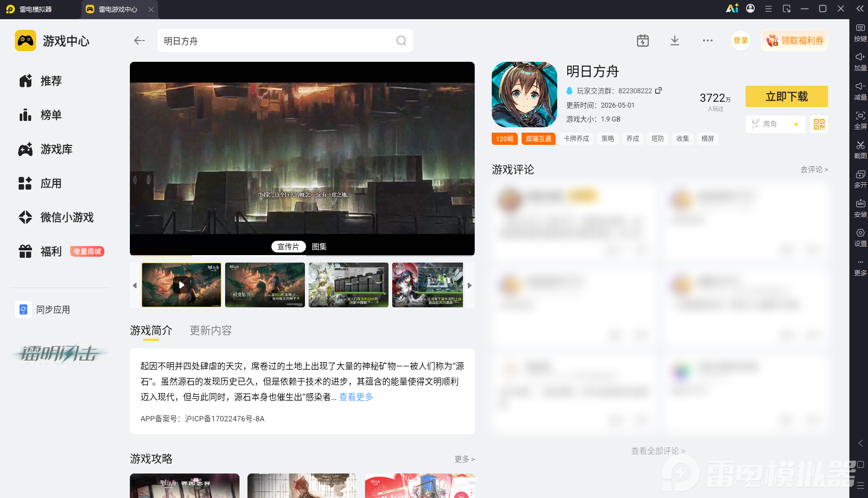Viewport: 868px width, 498px height.
Task: Next thumbnails arrow in the gallery strip
Action: click(469, 285)
